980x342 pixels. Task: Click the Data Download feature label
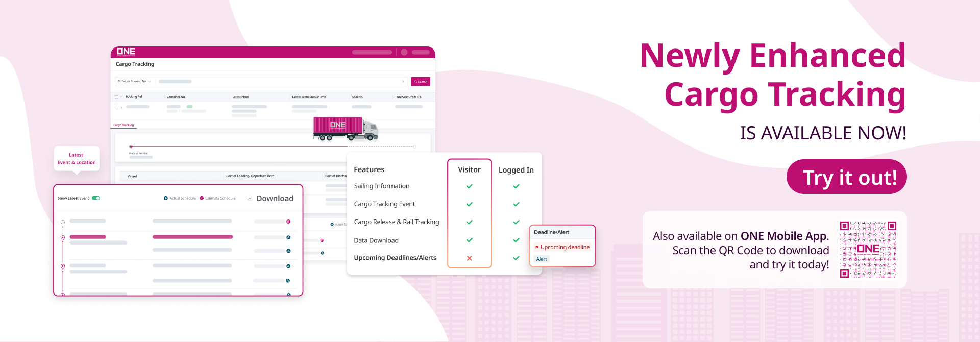point(376,240)
